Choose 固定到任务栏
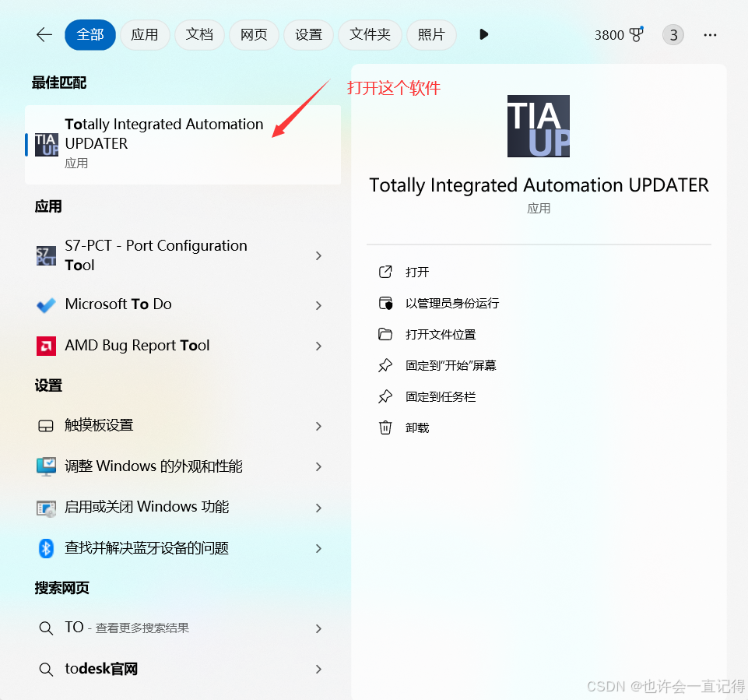The width and height of the screenshot is (748, 700). pos(441,396)
